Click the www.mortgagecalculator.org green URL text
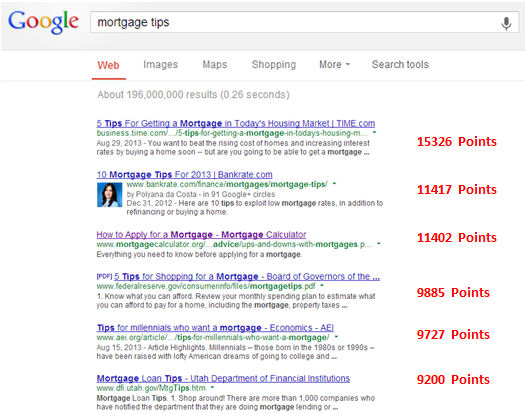The height and width of the screenshot is (414, 525). click(x=234, y=244)
